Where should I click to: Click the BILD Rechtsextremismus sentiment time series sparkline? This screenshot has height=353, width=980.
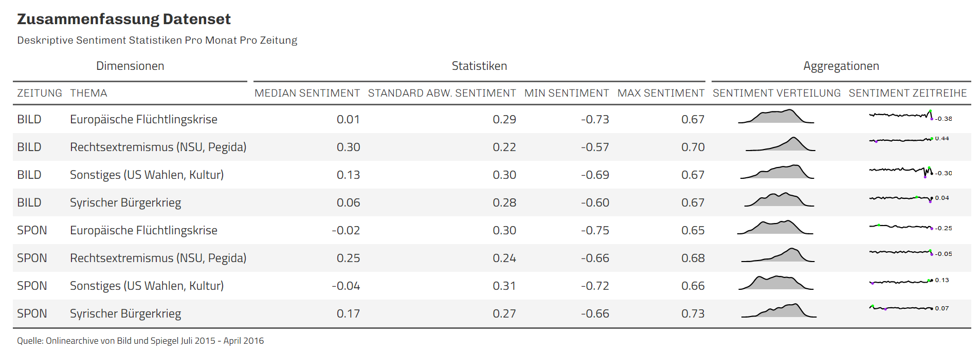[901, 140]
